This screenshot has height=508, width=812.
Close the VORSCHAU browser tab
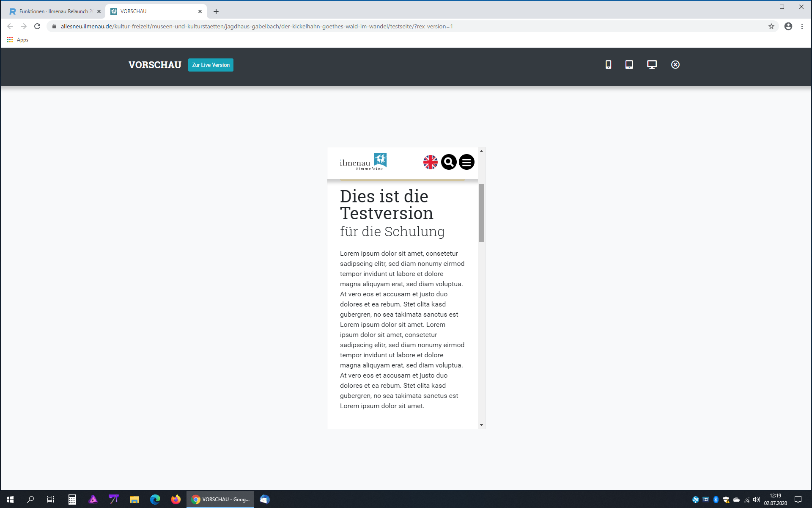200,11
